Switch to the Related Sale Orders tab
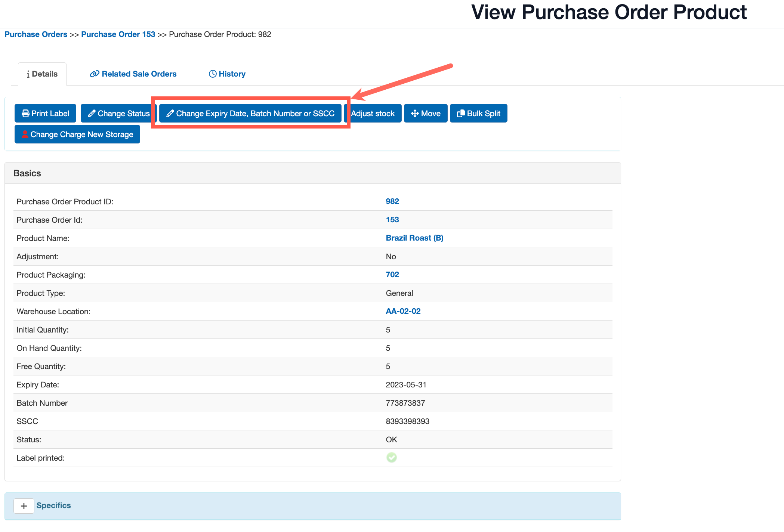The image size is (784, 532). point(139,74)
